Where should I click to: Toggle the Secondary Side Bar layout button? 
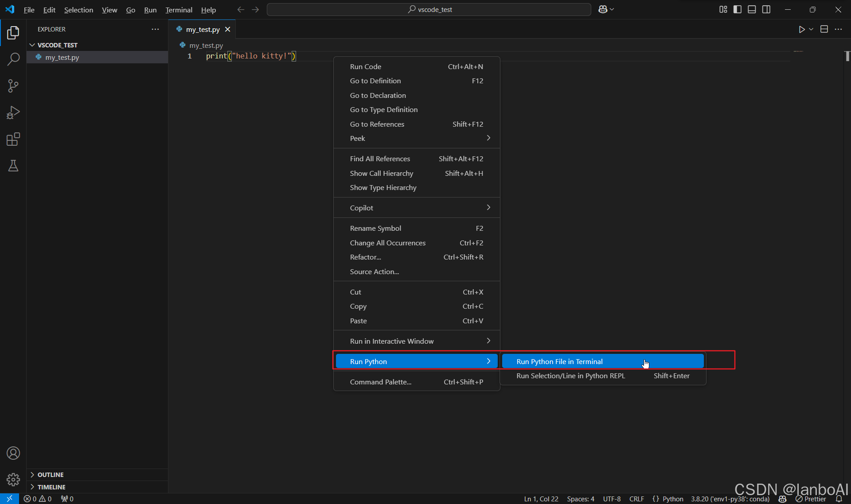tap(766, 9)
